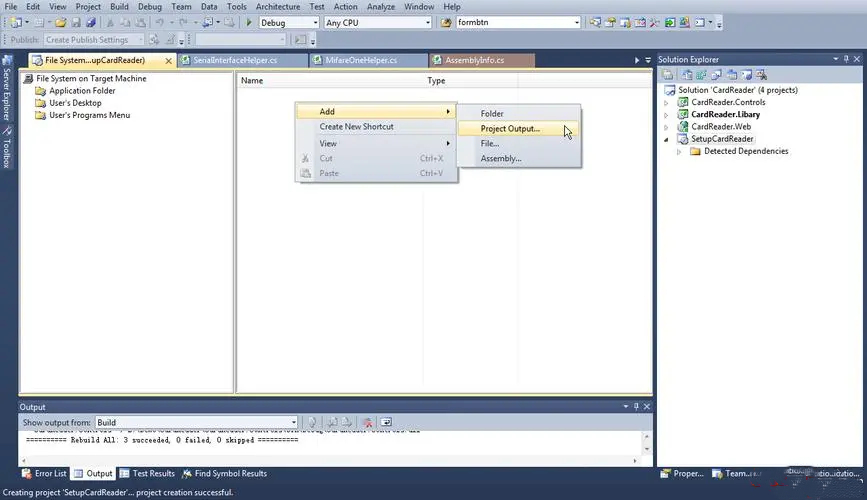Choose Project Output... from the Add submenu

pyautogui.click(x=509, y=129)
